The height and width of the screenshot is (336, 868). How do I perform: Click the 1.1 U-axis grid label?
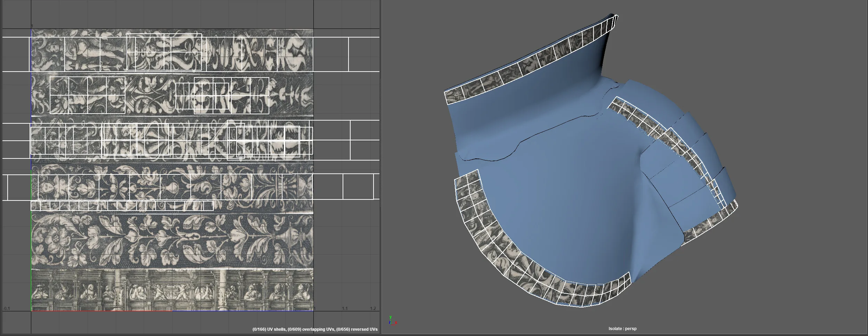(344, 308)
